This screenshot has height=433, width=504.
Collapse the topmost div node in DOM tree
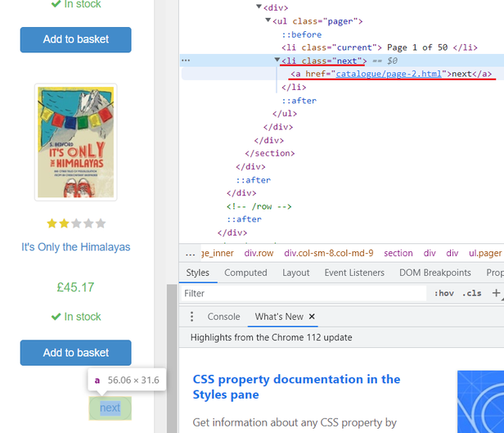pos(259,7)
